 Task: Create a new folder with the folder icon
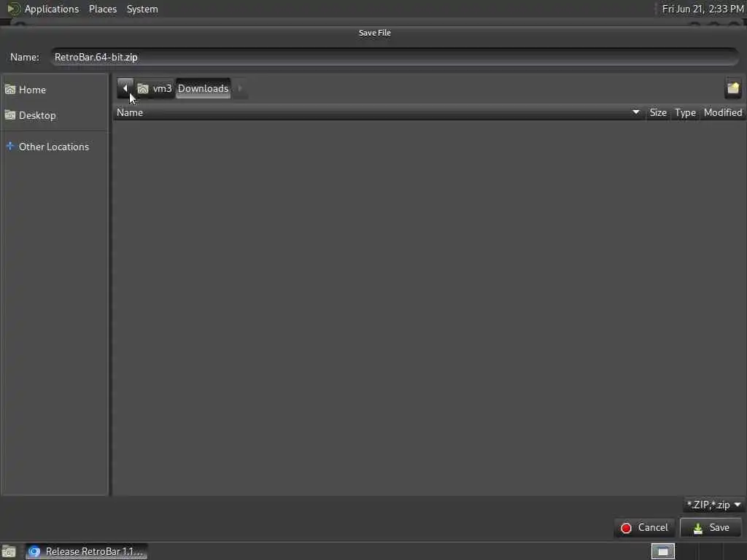point(732,88)
